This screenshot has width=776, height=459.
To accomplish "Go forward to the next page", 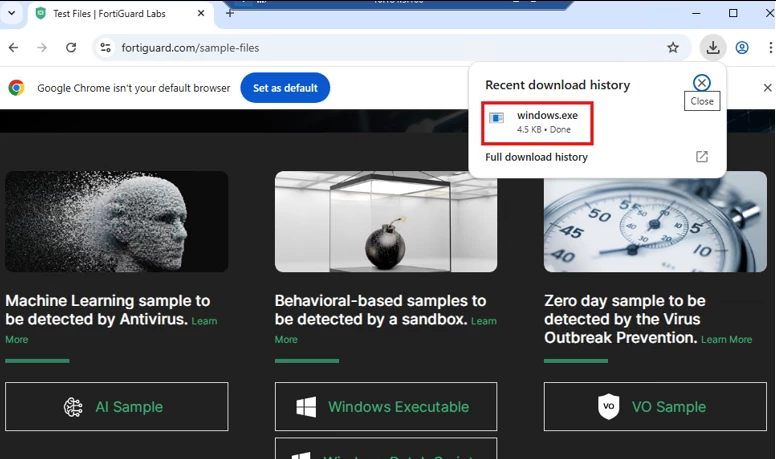I will click(x=42, y=48).
